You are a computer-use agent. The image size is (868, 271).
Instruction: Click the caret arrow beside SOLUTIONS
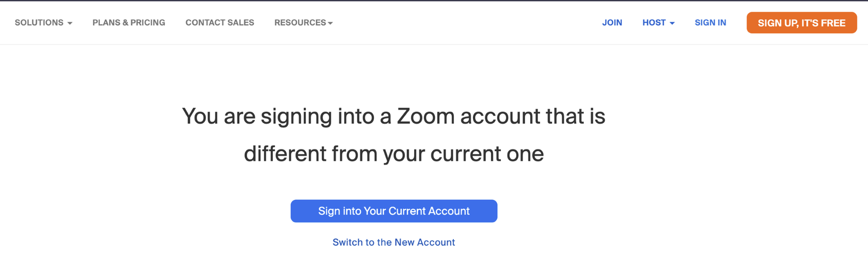click(x=69, y=24)
